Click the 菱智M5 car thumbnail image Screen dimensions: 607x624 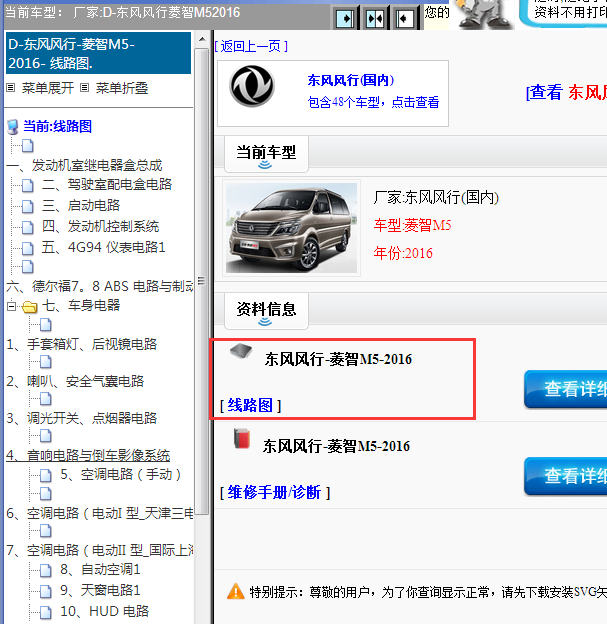(x=291, y=228)
